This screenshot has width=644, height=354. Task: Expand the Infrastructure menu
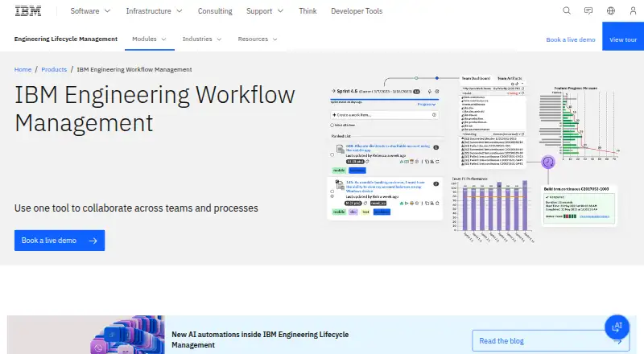pos(154,11)
